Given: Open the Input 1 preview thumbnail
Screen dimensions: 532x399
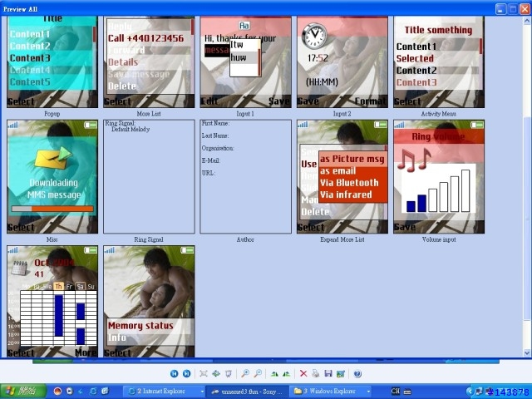Looking at the screenshot, I should (246, 62).
